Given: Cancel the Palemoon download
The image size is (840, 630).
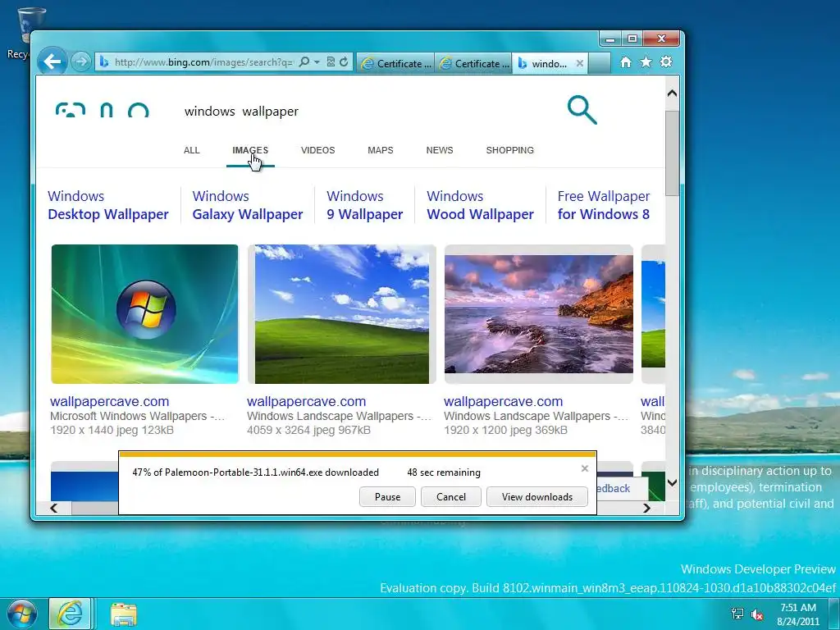Looking at the screenshot, I should (451, 496).
